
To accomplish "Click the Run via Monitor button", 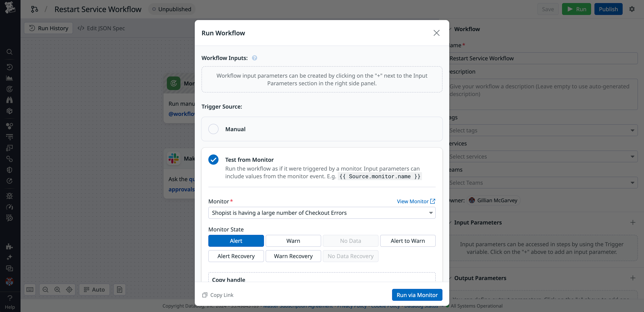I will pos(417,295).
